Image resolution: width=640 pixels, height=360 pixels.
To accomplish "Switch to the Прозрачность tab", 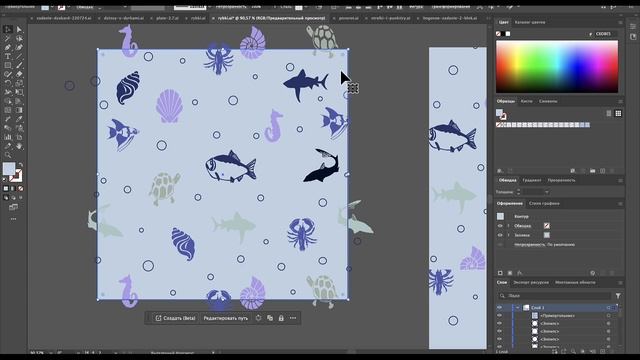I will click(562, 180).
